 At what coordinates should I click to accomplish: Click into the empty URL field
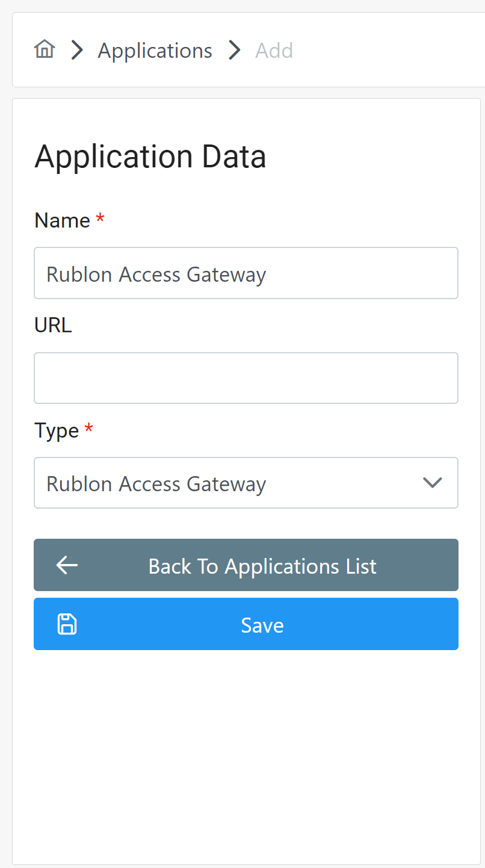(246, 378)
